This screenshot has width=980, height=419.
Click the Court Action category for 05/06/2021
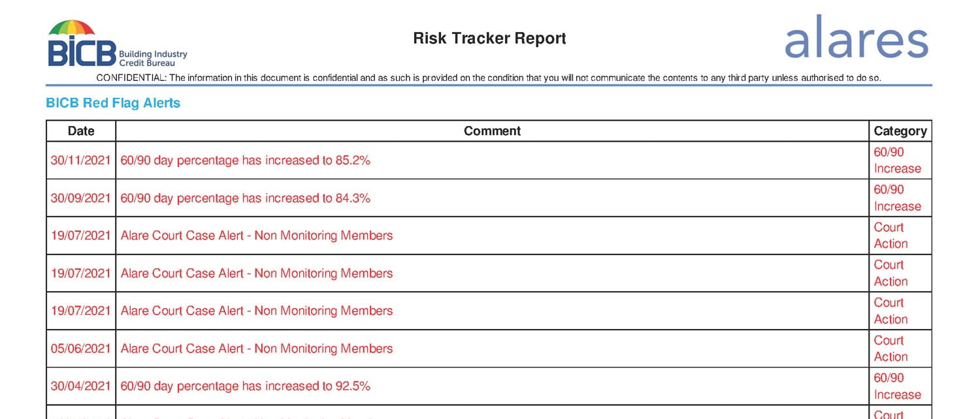click(890, 349)
